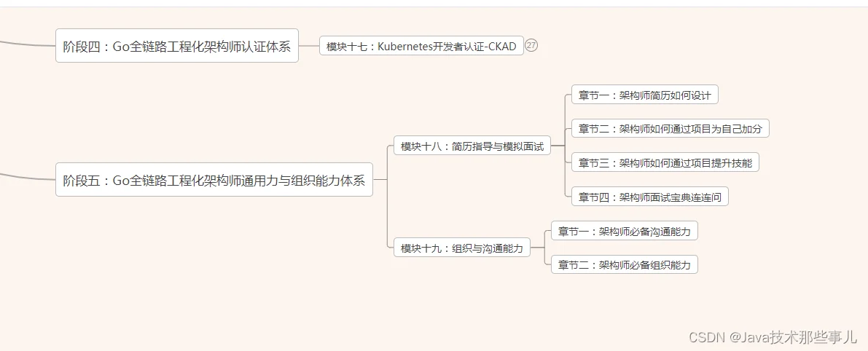Click the connector between 阶段四 and 模块十七
Image resolution: width=868 pixels, height=351 pixels.
pyautogui.click(x=309, y=46)
